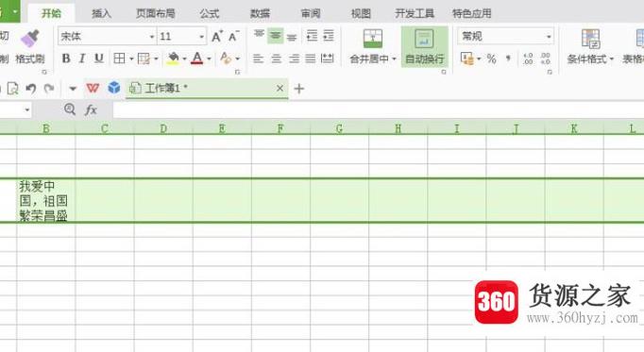644x352 pixels.
Task: Switch to the 公式 tab
Action: [x=210, y=13]
